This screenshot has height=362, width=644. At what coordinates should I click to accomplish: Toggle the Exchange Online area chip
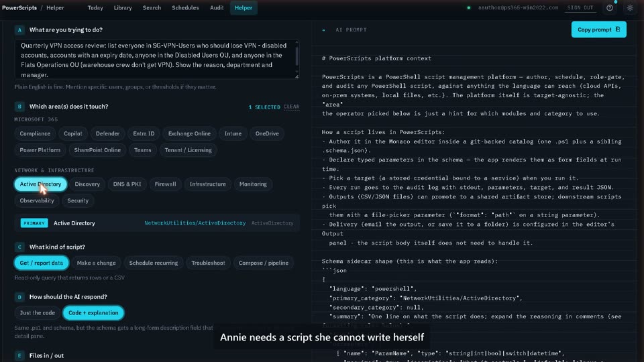(189, 133)
